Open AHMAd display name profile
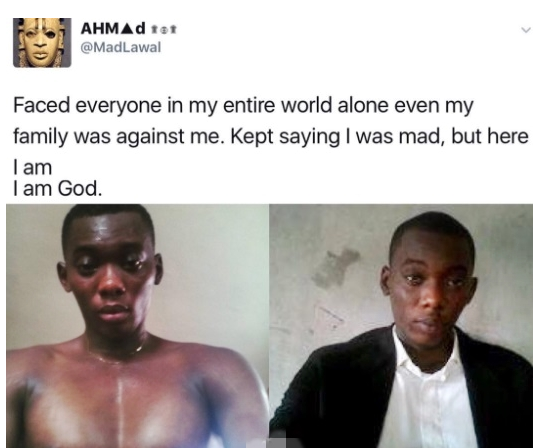534x448 pixels. point(113,28)
